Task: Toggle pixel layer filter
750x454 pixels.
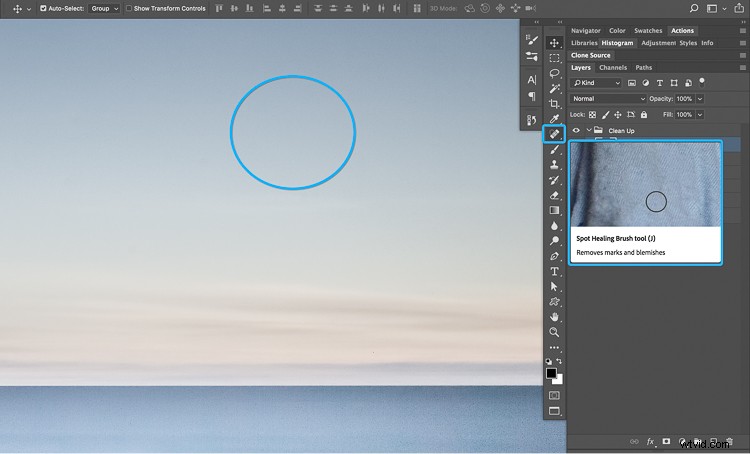Action: pyautogui.click(x=632, y=83)
